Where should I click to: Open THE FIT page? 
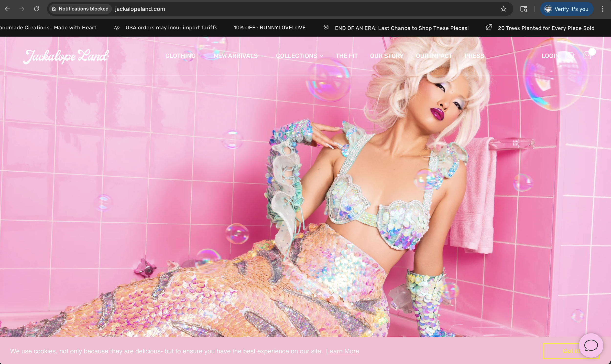pos(346,56)
